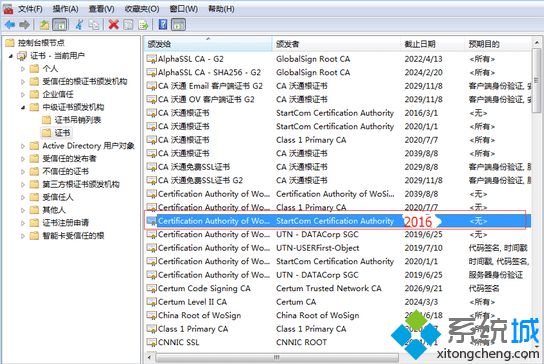The width and height of the screenshot is (544, 364).
Task: Select the 受信任人 tree item
Action: tap(58, 197)
